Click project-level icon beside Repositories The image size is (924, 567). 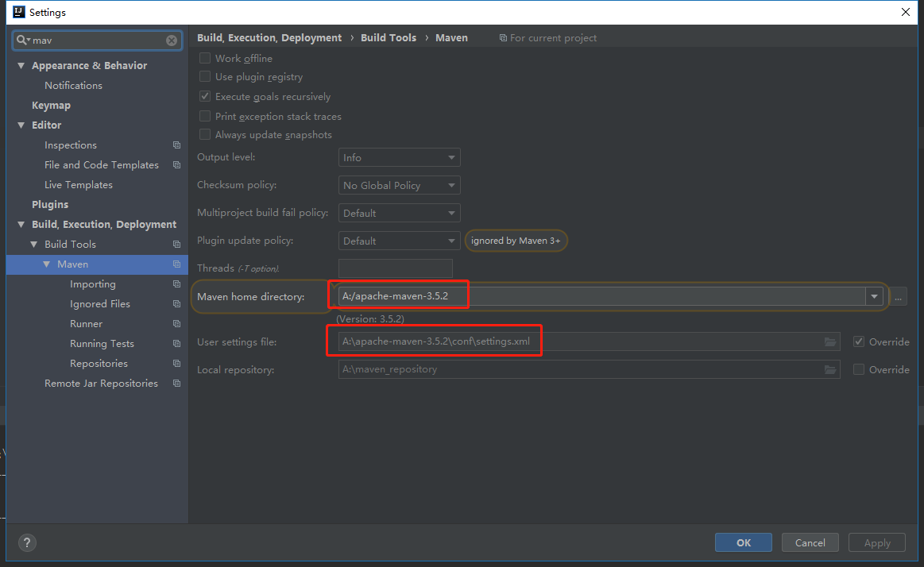coord(176,364)
